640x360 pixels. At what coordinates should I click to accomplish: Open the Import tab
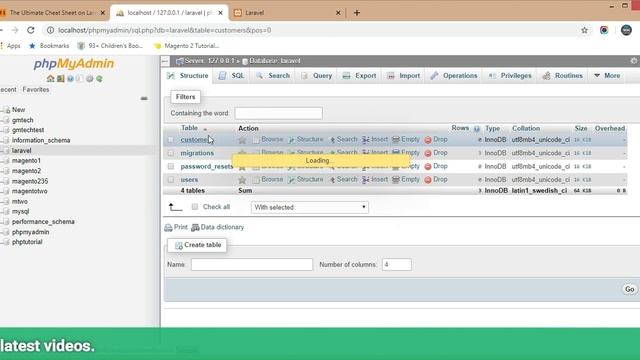coord(404,76)
